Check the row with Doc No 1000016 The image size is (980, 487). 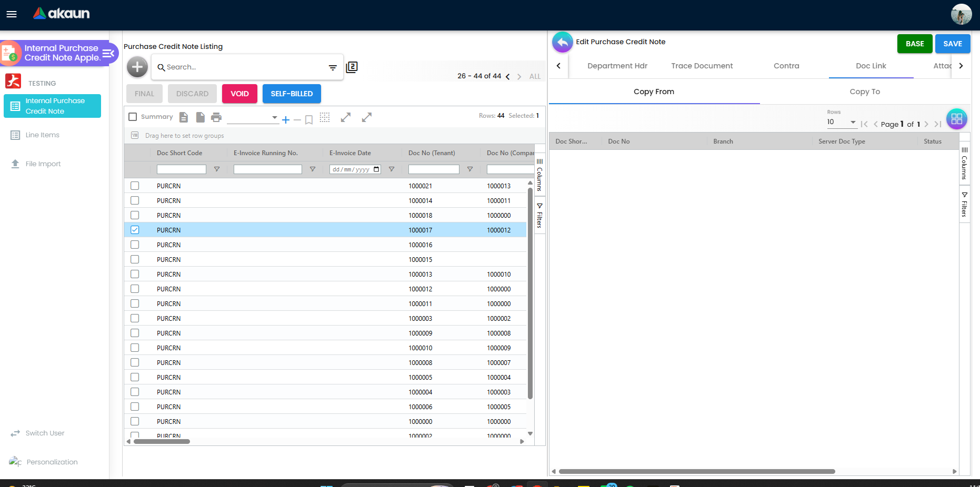point(135,245)
